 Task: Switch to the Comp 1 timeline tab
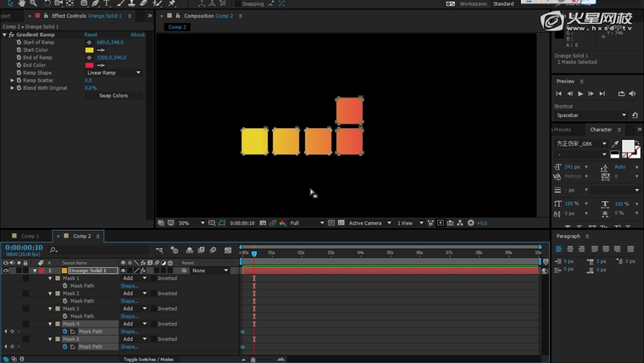click(x=30, y=236)
